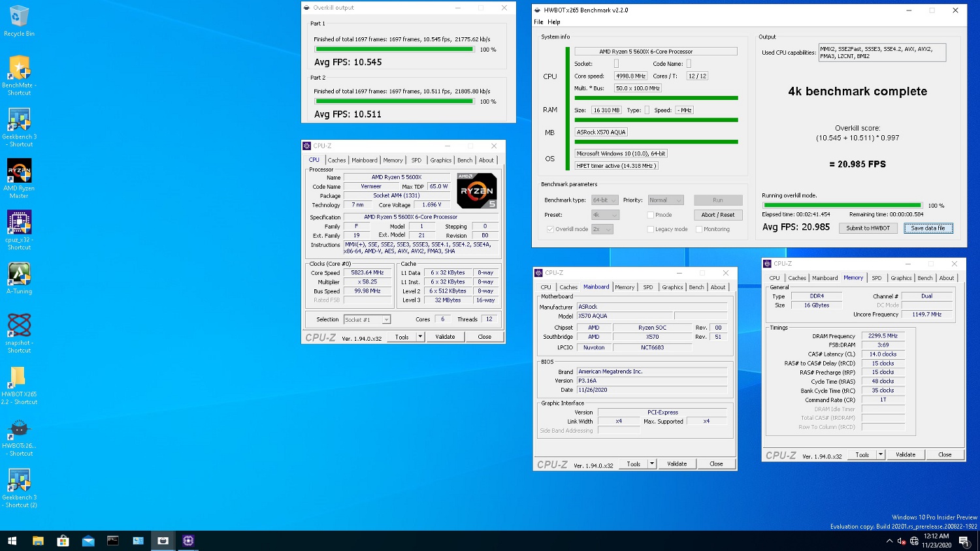
Task: Select Mainboard tab in CPU-Z CPU window
Action: (365, 160)
